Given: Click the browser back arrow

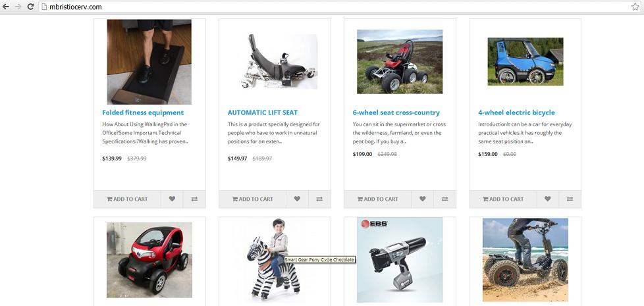Looking at the screenshot, I should [6, 7].
